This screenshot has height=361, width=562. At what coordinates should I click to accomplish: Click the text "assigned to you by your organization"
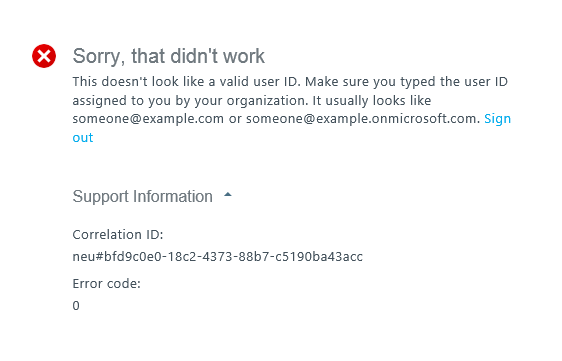(190, 101)
